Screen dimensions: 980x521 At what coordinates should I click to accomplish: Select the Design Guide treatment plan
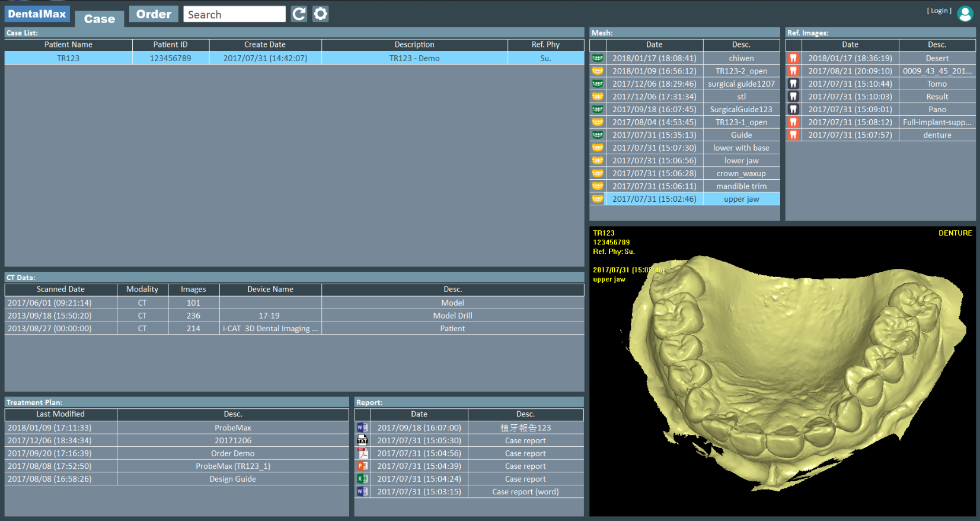tap(177, 479)
